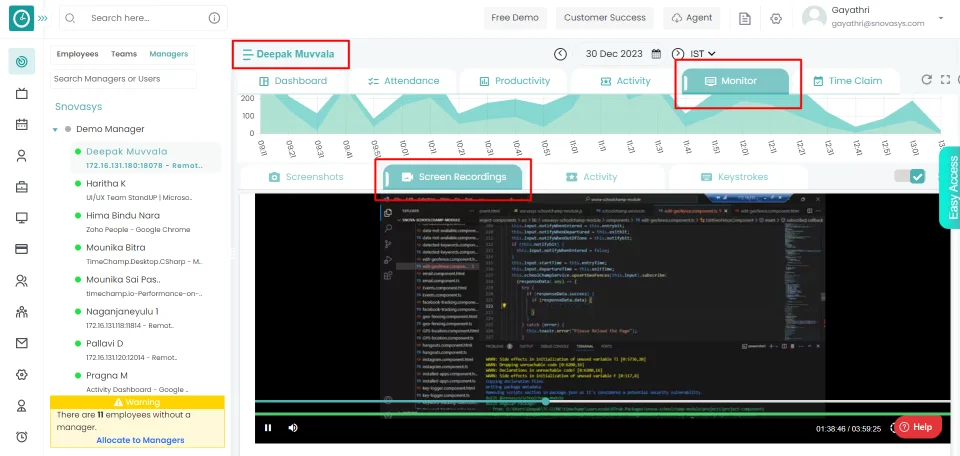Open the Keystrokes sub-tab

tap(735, 177)
